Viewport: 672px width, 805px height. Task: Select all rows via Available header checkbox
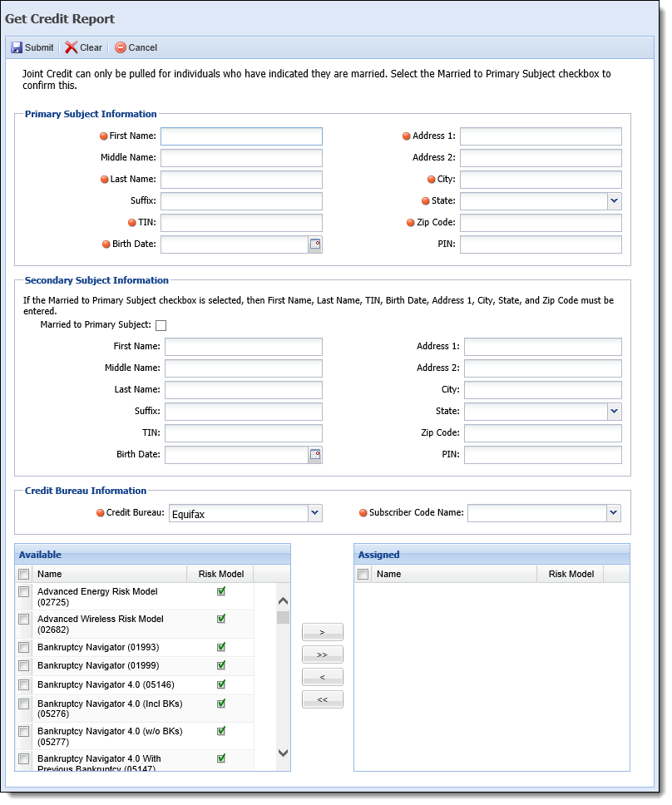point(23,574)
